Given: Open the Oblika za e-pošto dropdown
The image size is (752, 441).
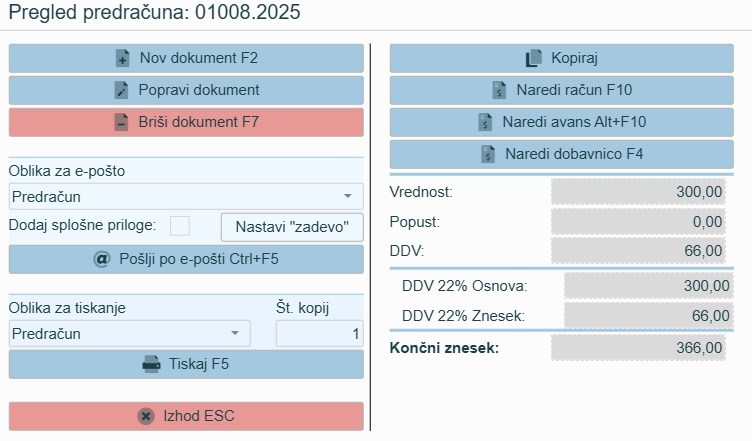Looking at the screenshot, I should tap(347, 197).
